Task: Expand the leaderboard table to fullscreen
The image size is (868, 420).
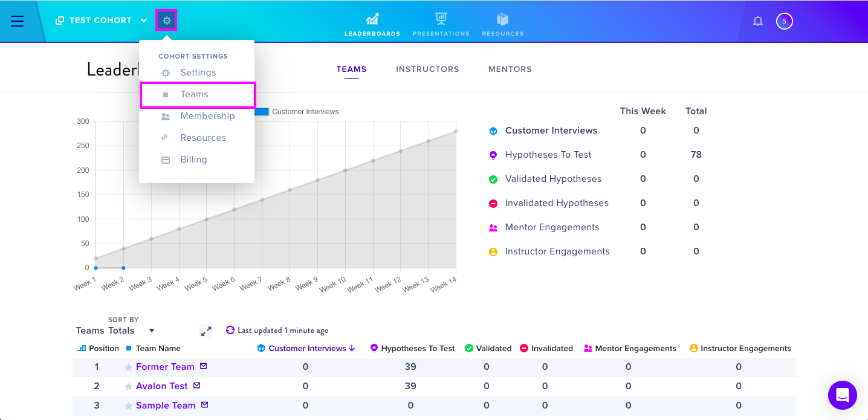Action: pos(206,331)
